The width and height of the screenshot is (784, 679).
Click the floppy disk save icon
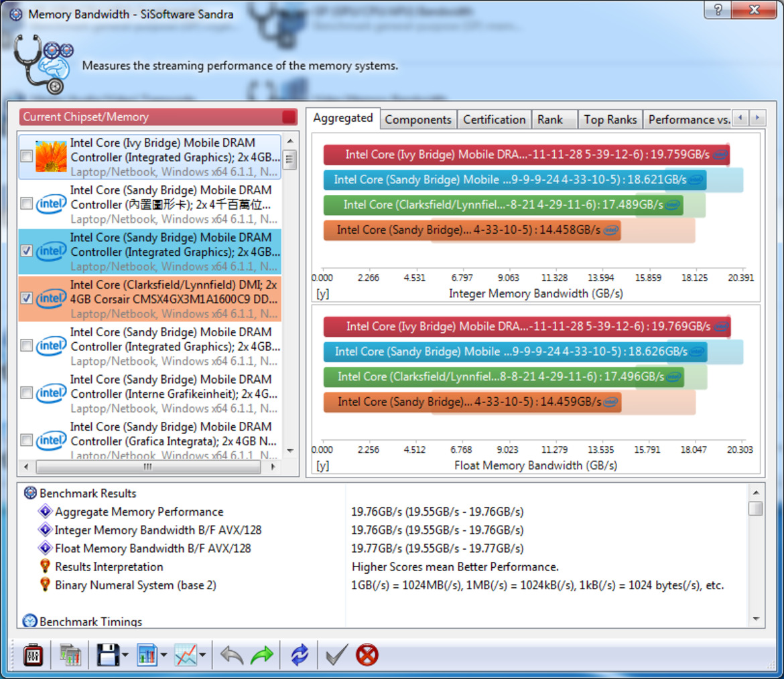tap(107, 655)
